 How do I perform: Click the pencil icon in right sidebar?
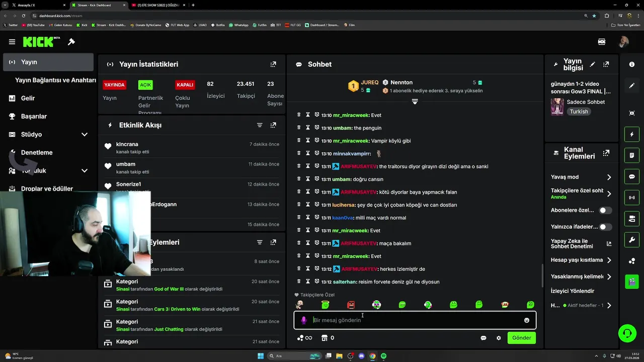(x=632, y=85)
